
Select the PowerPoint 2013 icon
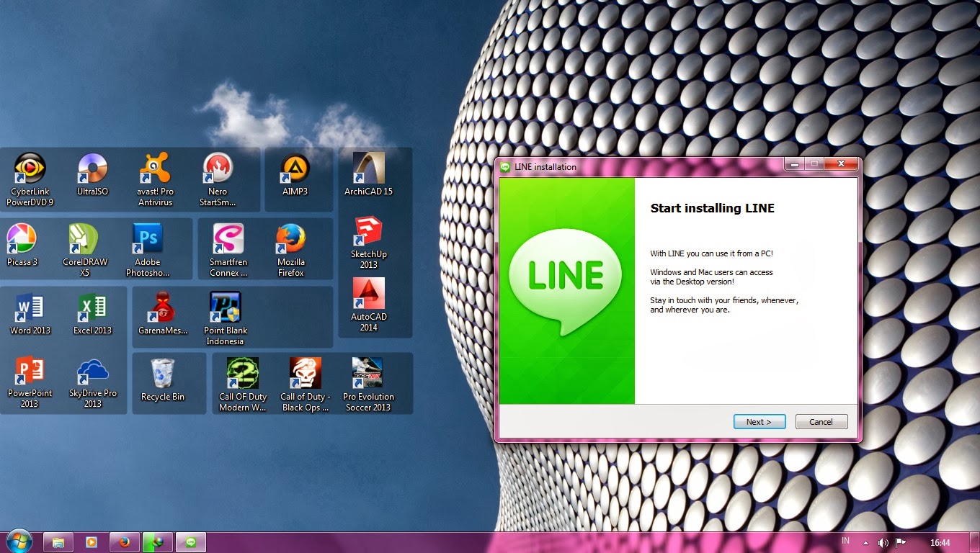(30, 382)
